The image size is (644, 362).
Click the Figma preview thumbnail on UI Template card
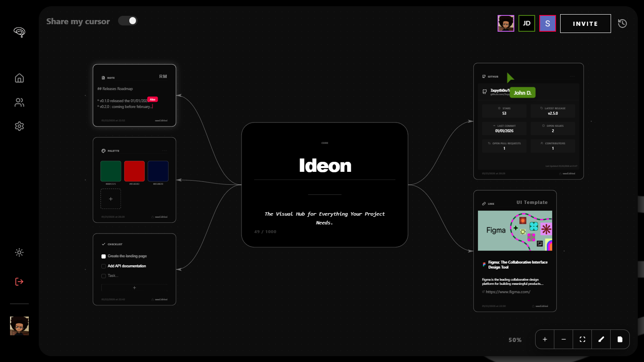515,231
